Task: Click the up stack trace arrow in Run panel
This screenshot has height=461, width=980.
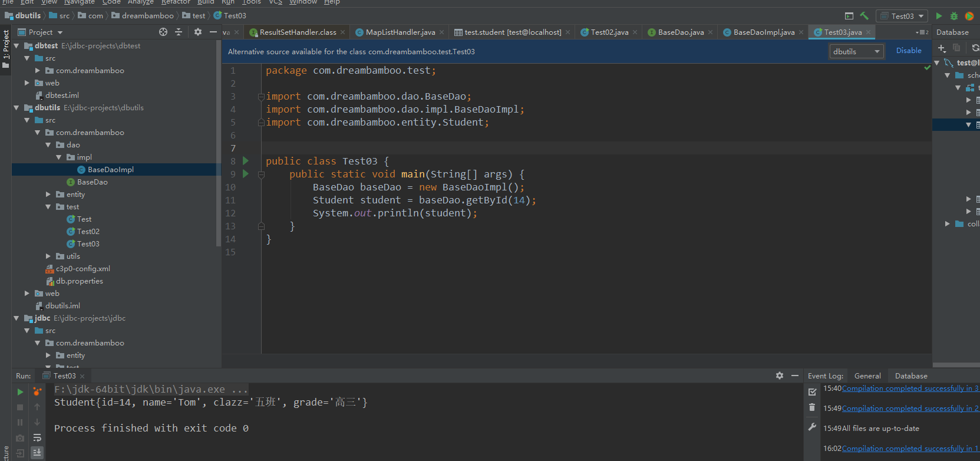Action: click(x=37, y=407)
